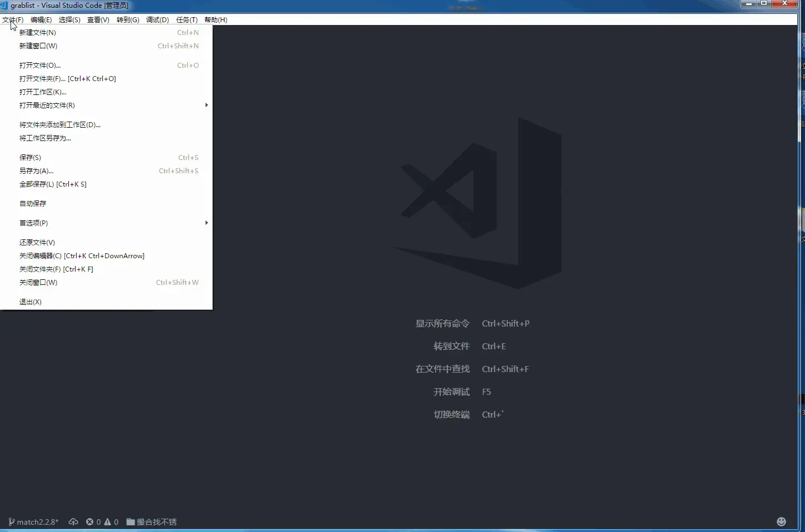Choose 关闭编辑器(C) menu entry
Image resolution: width=805 pixels, height=532 pixels.
(106, 256)
